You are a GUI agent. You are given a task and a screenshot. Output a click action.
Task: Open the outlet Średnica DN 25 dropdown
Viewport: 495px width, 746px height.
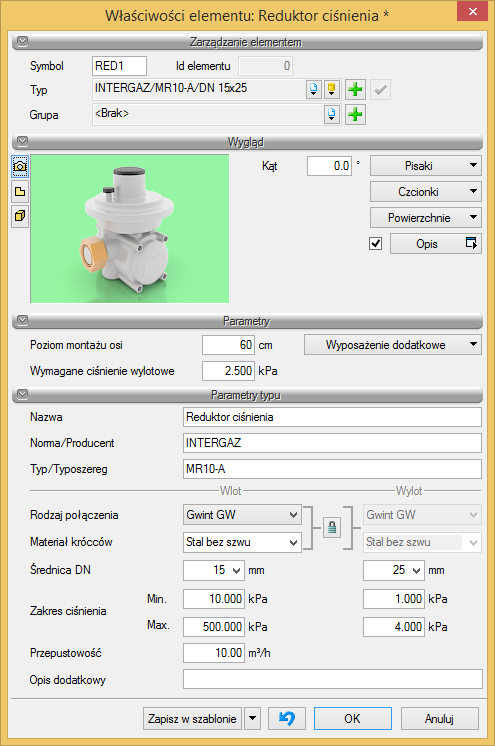pos(394,570)
